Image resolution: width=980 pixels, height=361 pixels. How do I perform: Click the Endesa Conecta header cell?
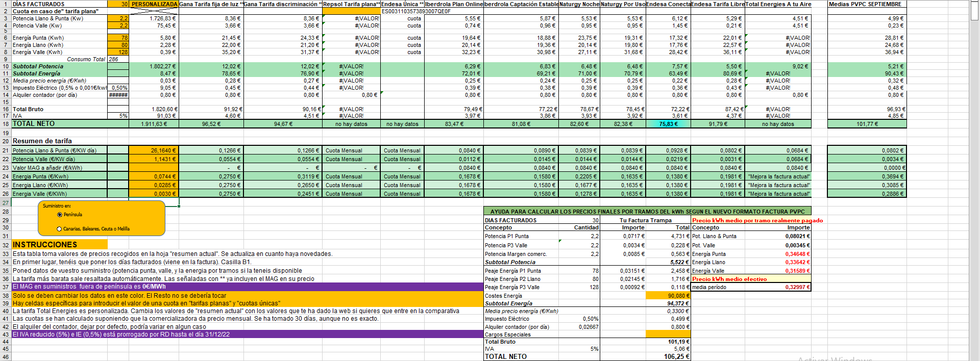668,4
